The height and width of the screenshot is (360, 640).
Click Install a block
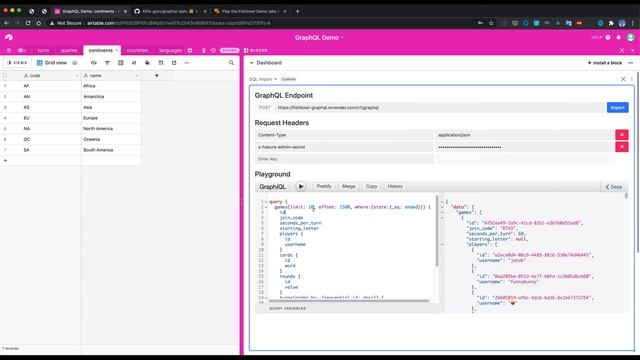point(604,63)
